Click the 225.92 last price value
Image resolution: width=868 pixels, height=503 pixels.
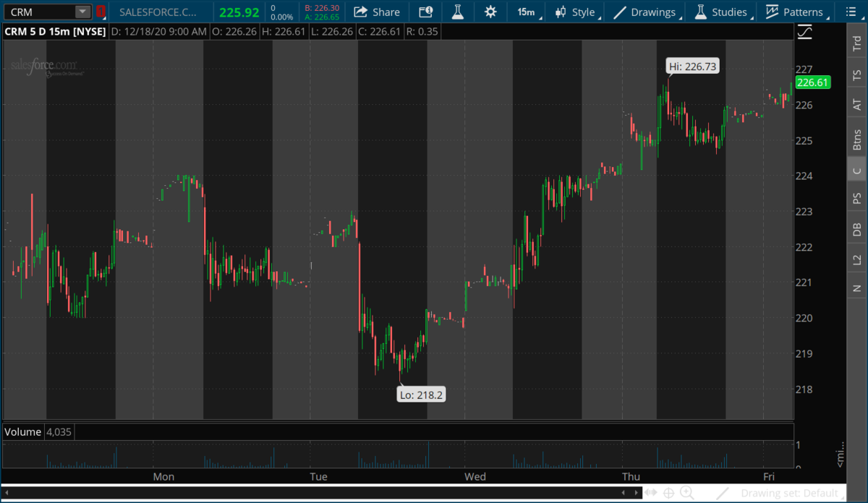(x=239, y=12)
